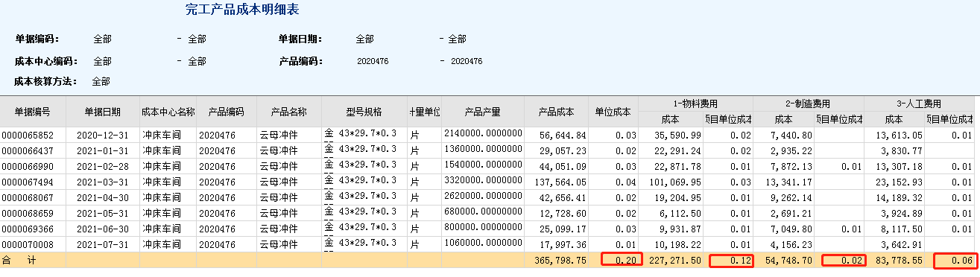Select document number 0000067494
Image resolution: width=980 pixels, height=277 pixels.
pyautogui.click(x=28, y=182)
